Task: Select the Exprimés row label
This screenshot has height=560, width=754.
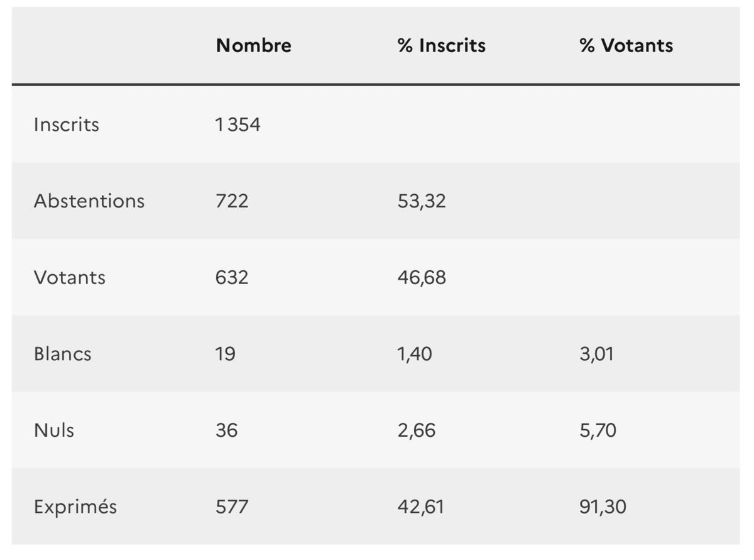Action: (75, 507)
